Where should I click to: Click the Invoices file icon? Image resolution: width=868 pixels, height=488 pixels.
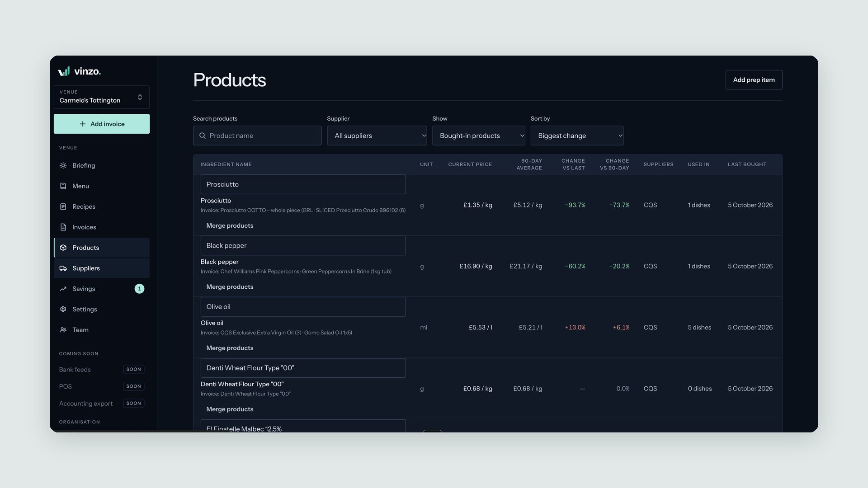tap(63, 227)
